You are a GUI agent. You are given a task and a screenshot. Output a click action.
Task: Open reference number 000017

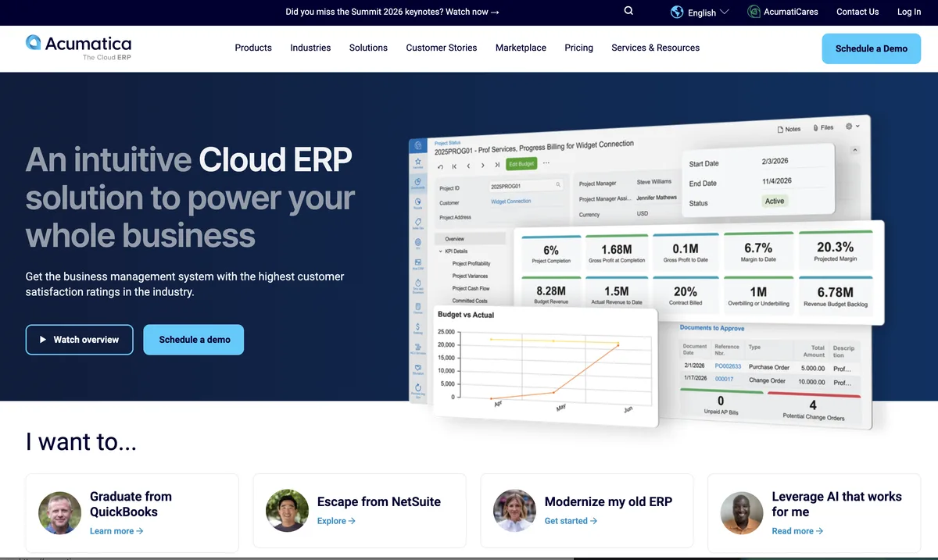point(724,380)
